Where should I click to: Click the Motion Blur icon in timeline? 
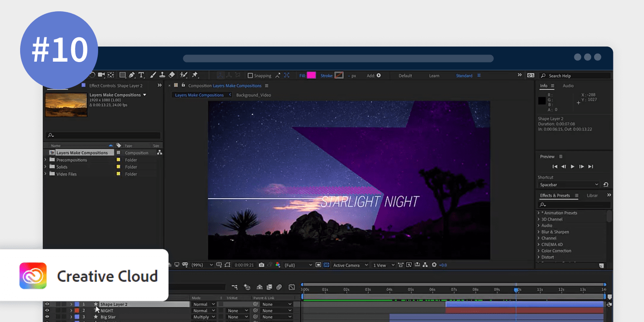click(279, 287)
